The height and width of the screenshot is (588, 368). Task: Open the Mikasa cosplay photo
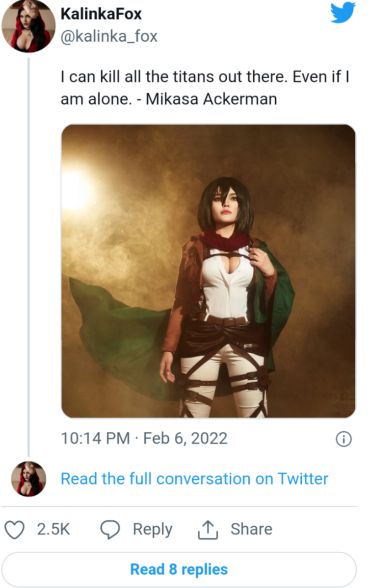[208, 271]
